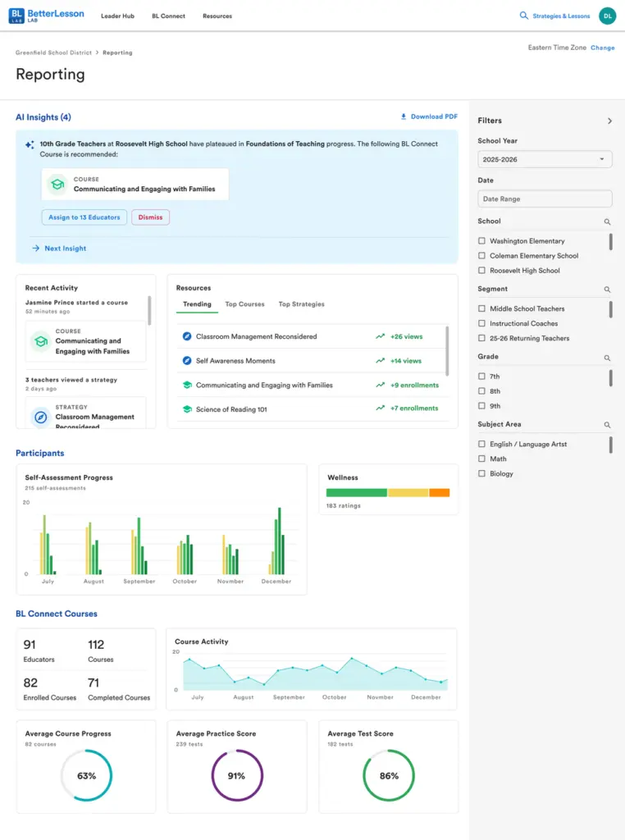Switch to the Top Courses tab

click(x=244, y=304)
